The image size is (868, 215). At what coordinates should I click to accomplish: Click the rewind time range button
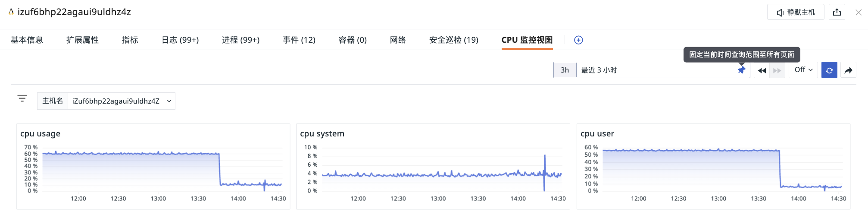(762, 70)
